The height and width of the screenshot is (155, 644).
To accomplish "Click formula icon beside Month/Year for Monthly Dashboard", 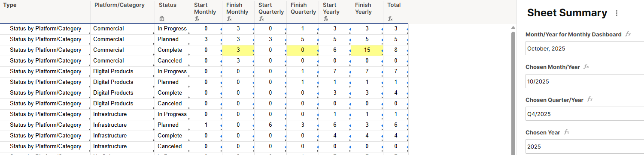I will pos(628,34).
